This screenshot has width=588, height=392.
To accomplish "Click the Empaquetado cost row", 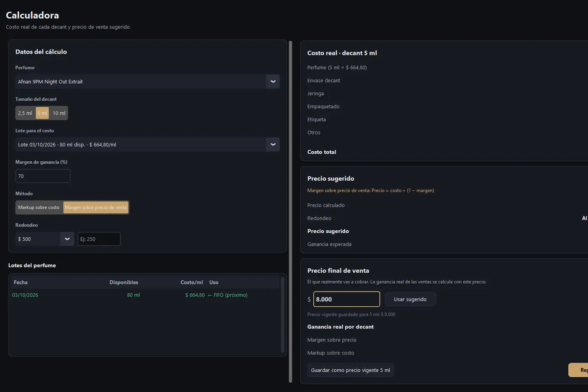I will click(x=323, y=107).
